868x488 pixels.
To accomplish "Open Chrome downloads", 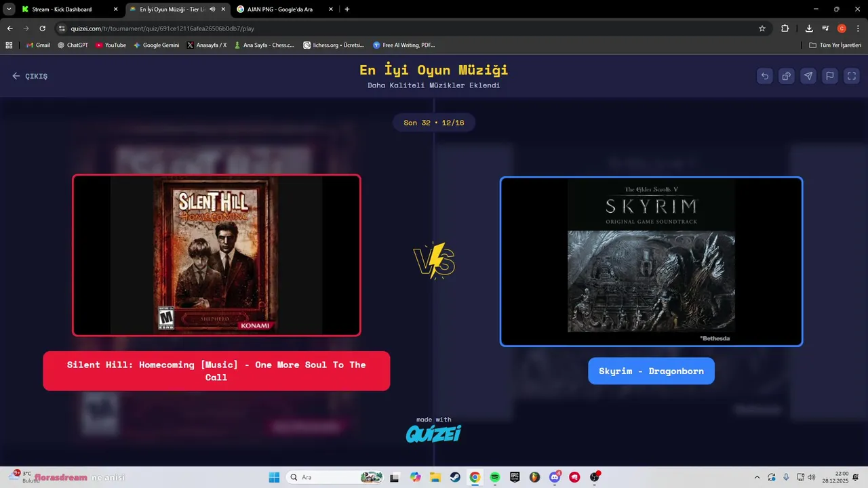I will 809,28.
